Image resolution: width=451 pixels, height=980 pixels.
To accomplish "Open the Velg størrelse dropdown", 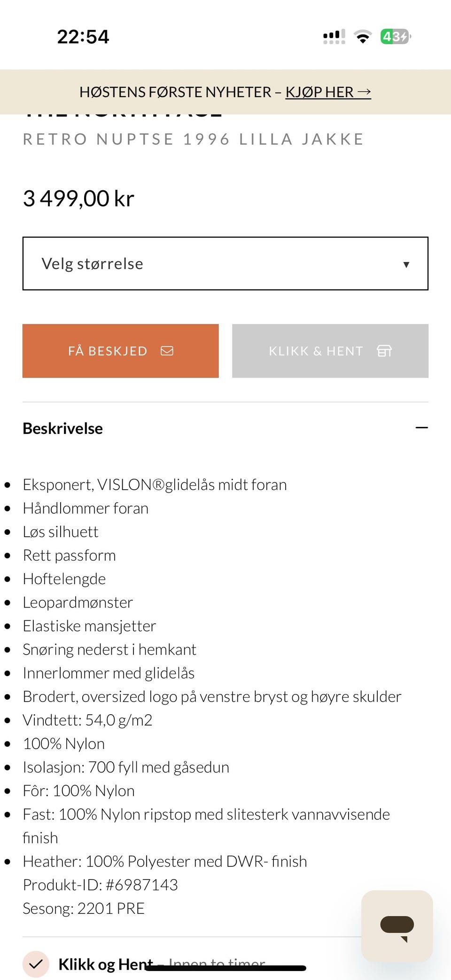I will pos(225,263).
